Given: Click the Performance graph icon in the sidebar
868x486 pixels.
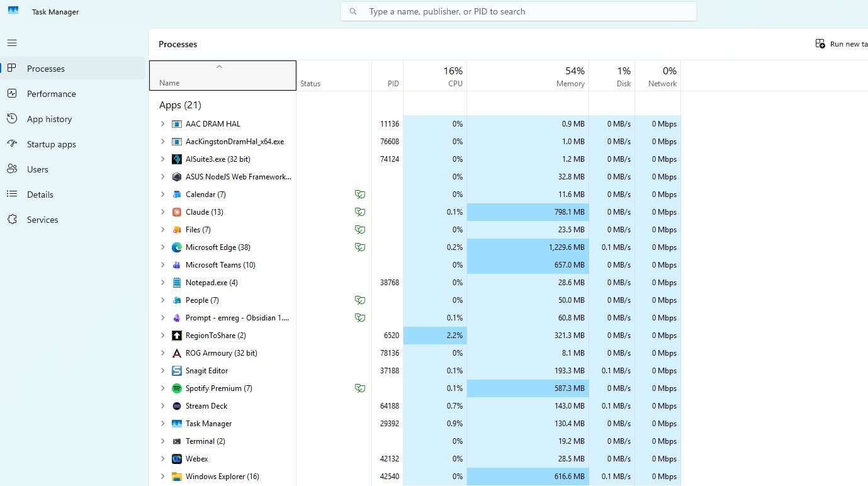Looking at the screenshot, I should point(12,93).
